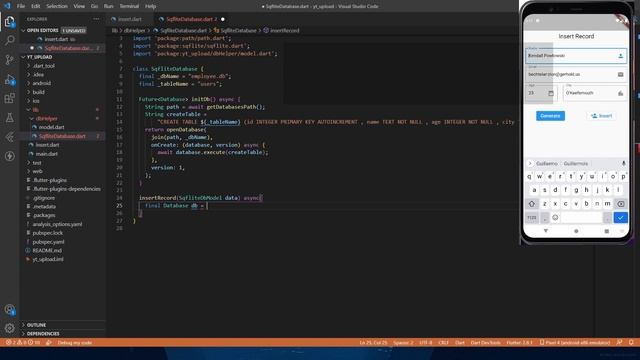Viewport: 640px width, 360px height.
Task: Expand the test folder
Action: (37, 163)
